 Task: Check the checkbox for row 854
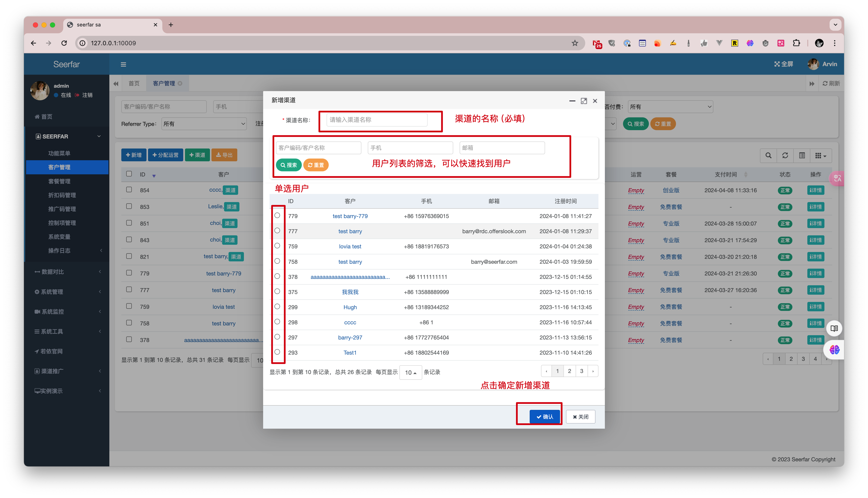[129, 189]
